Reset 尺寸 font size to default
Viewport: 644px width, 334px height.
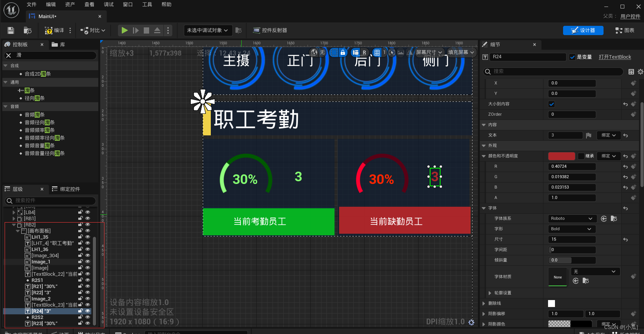pos(626,240)
